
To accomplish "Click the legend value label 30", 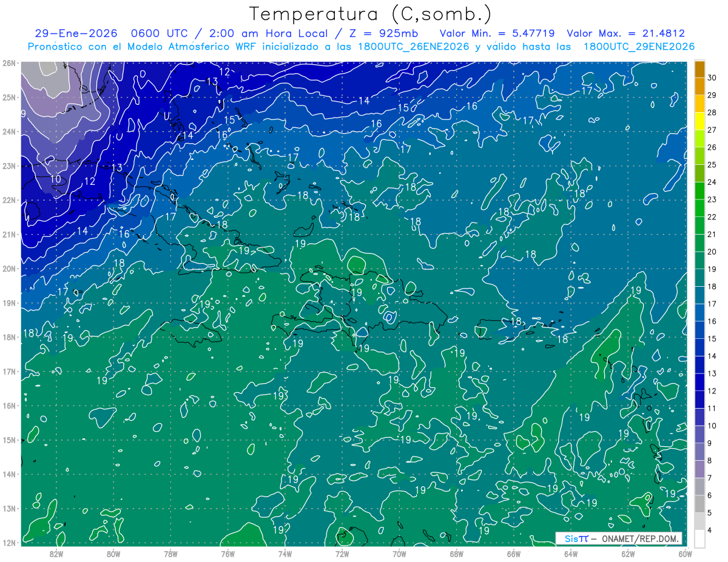I will coord(712,78).
